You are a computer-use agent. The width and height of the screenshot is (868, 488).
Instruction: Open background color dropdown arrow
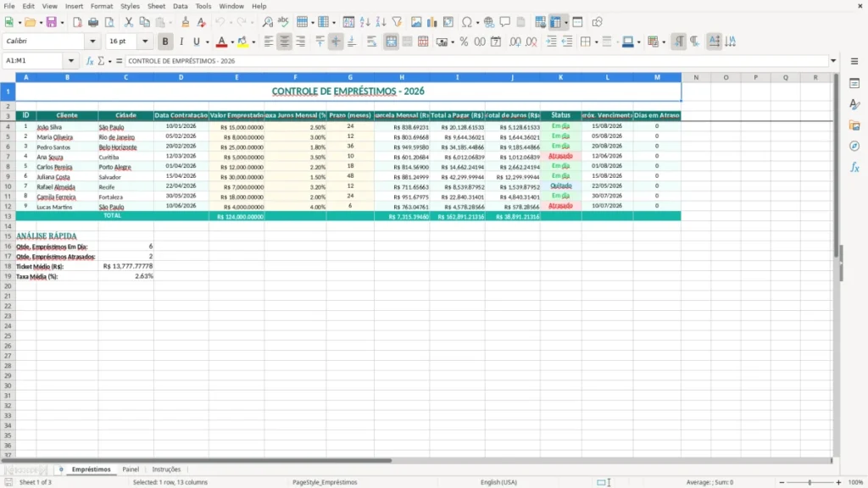(x=253, y=42)
